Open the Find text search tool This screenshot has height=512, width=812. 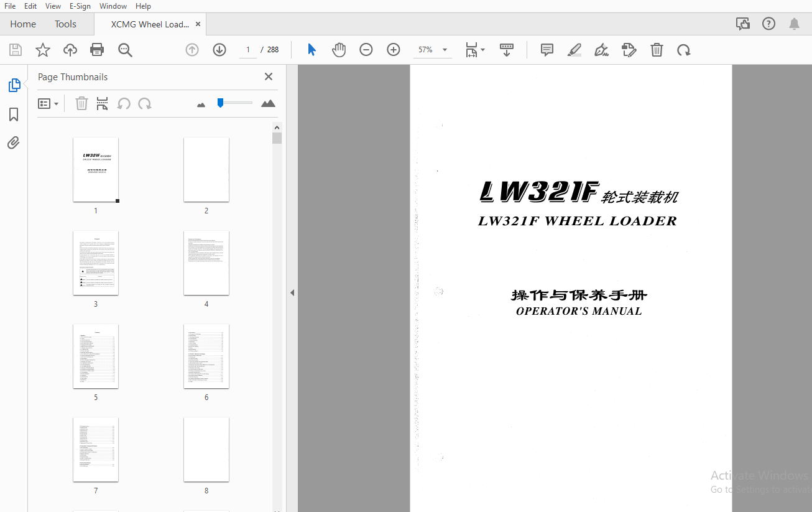(x=125, y=50)
